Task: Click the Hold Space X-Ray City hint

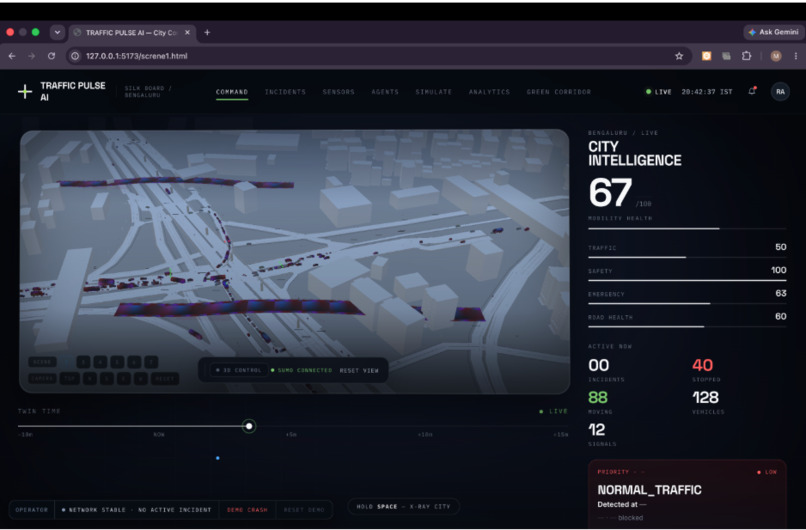Action: click(x=404, y=506)
